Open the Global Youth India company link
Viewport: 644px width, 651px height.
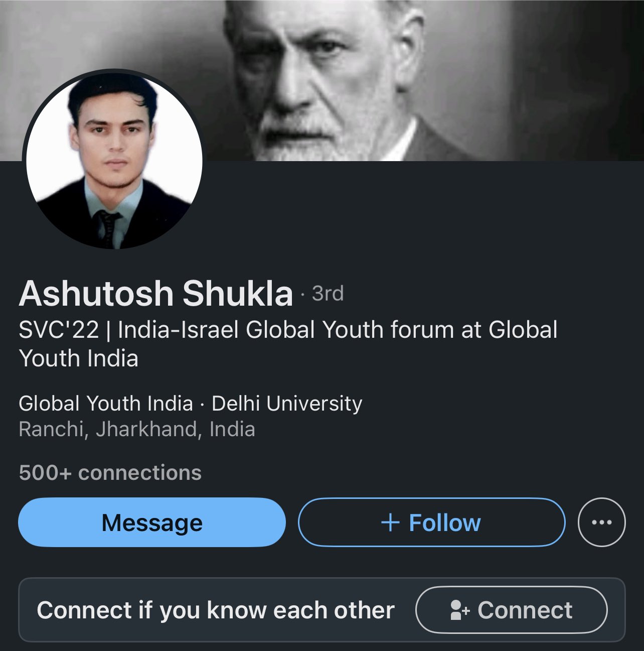tap(106, 404)
